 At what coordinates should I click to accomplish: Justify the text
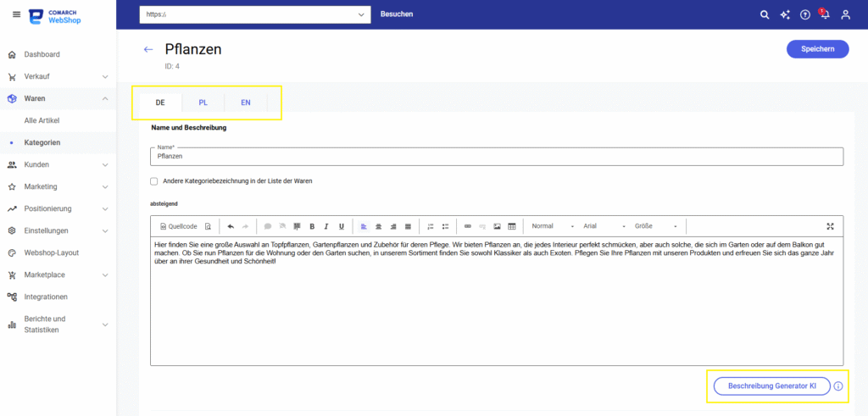coord(408,226)
